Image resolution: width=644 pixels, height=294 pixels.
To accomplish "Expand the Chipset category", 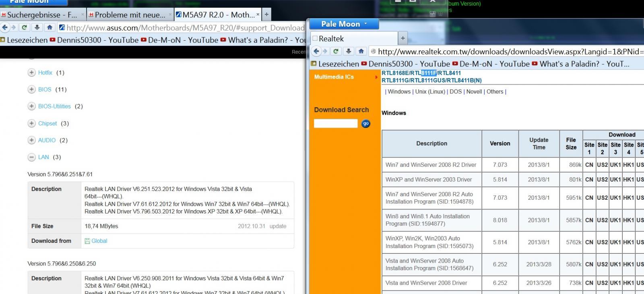I will [x=32, y=123].
